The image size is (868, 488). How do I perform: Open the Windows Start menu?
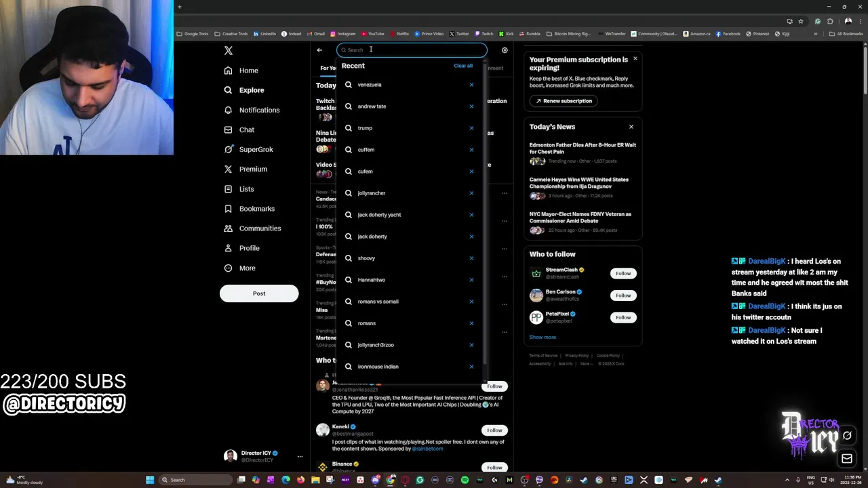pyautogui.click(x=150, y=480)
